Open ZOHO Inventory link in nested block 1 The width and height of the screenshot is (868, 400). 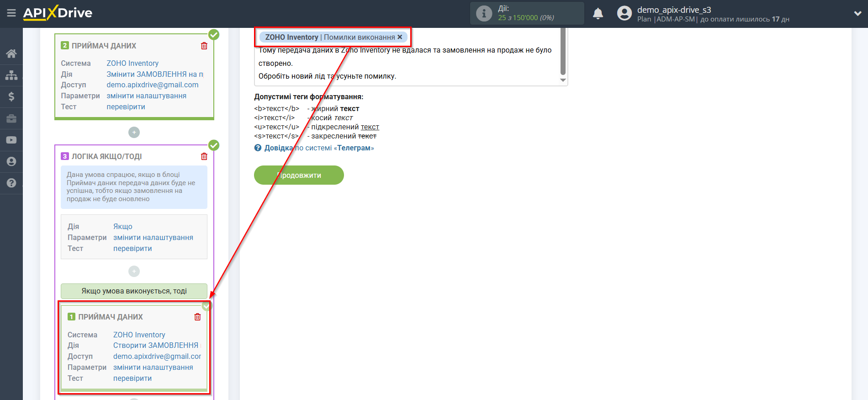click(139, 335)
